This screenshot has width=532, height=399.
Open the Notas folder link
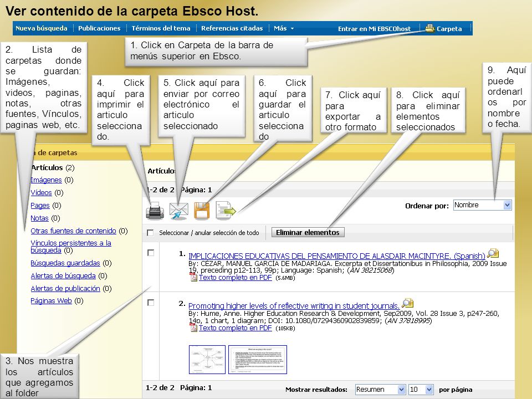coord(39,218)
